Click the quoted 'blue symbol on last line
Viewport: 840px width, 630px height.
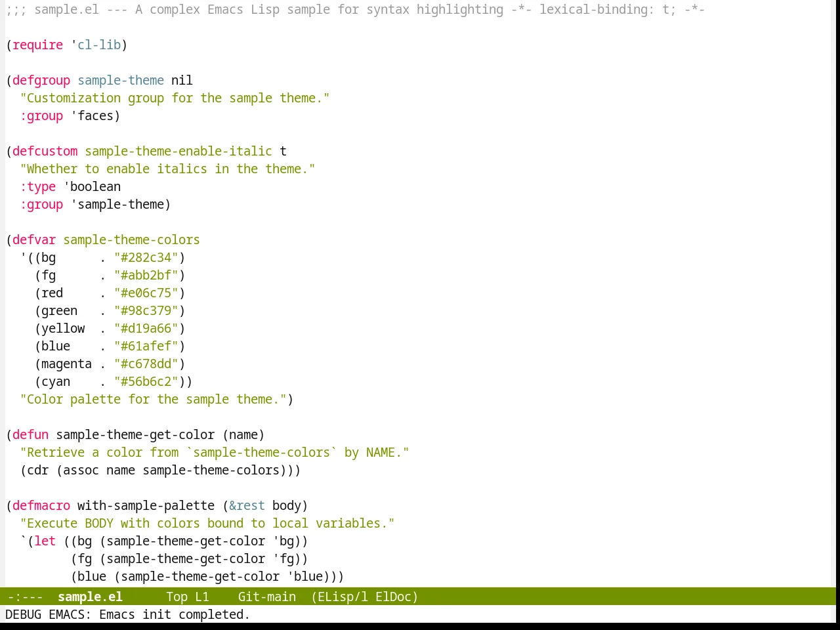click(304, 576)
